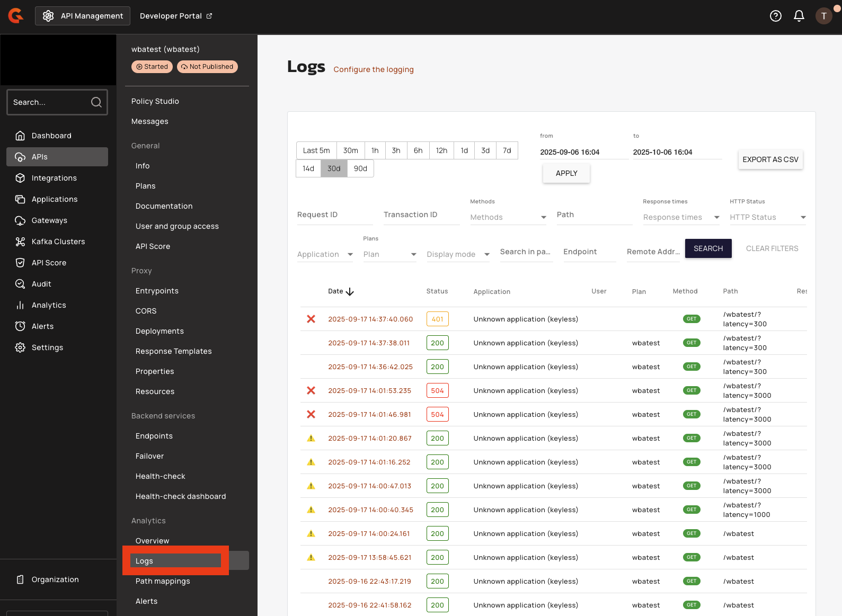Click the Gravitee logo icon
Screen dimensions: 842x616
[x=16, y=16]
